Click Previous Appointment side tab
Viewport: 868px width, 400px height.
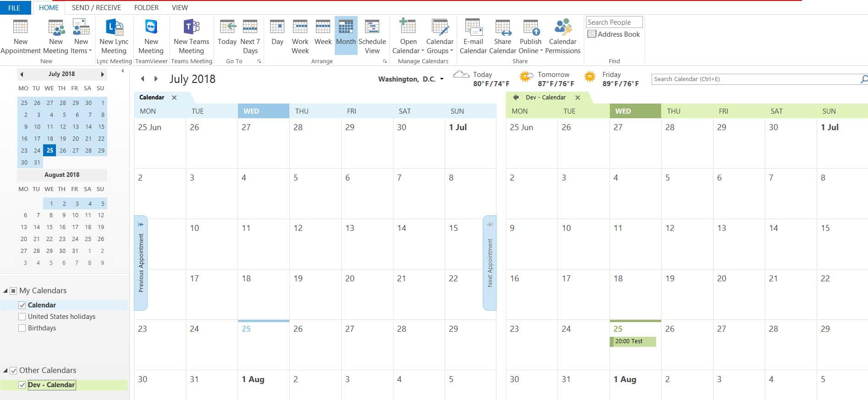[141, 263]
